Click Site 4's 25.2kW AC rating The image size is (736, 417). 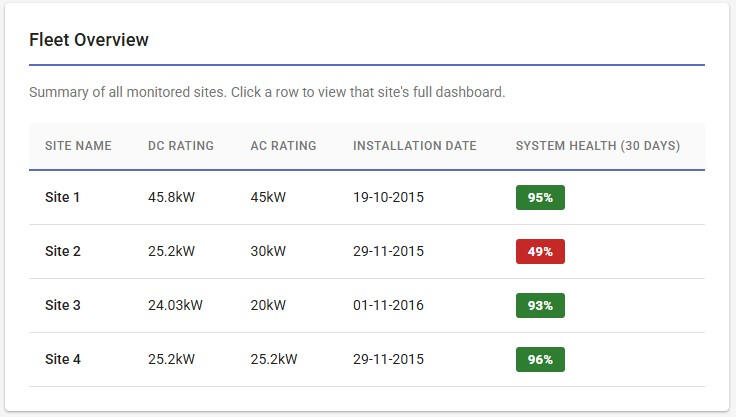(x=273, y=360)
